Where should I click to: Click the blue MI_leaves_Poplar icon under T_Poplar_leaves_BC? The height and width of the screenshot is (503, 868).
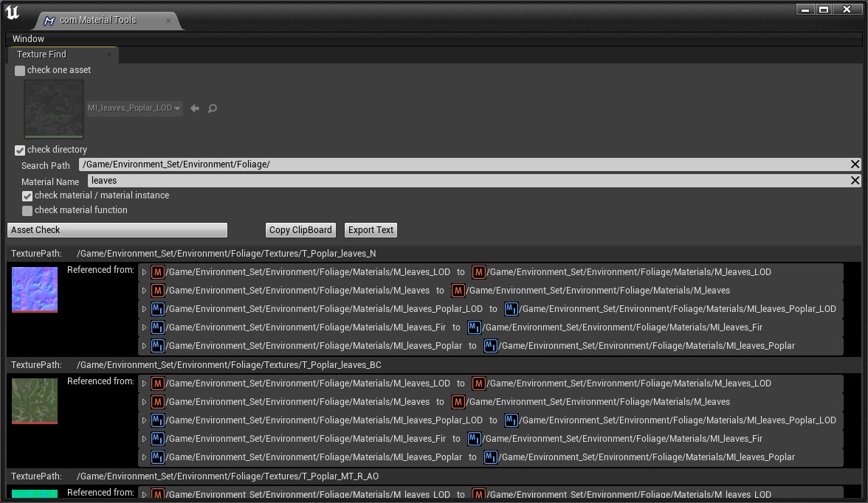click(157, 457)
